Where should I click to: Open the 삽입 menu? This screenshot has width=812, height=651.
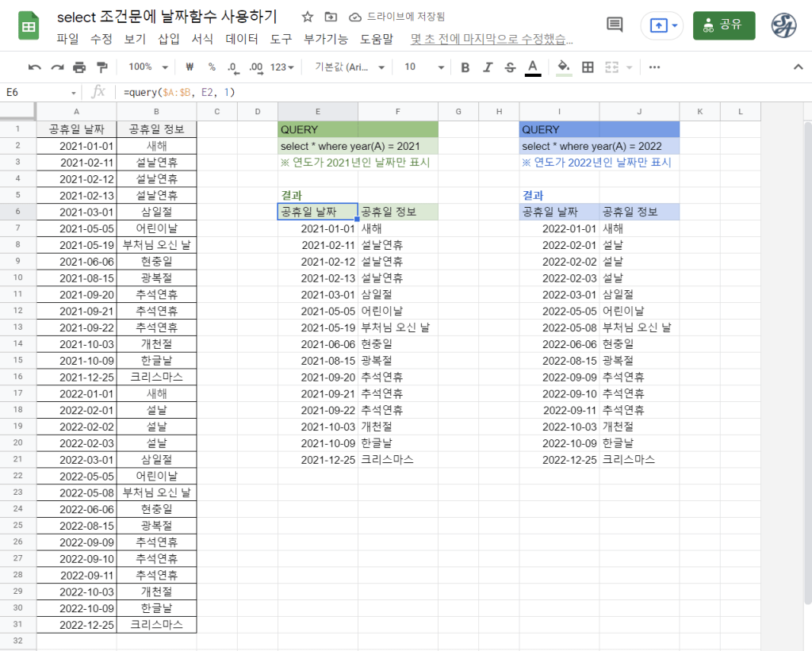click(x=169, y=39)
